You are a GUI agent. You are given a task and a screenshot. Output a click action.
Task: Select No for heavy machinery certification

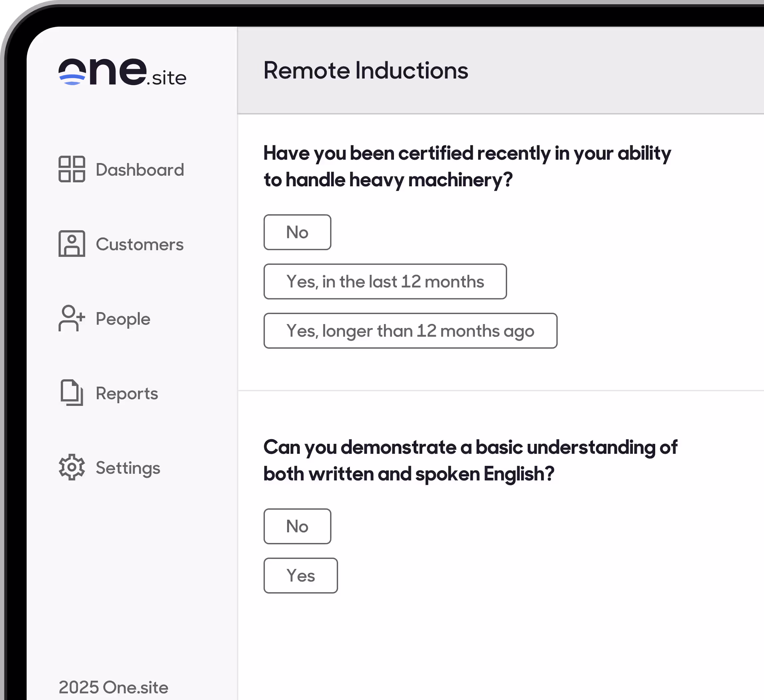click(297, 232)
